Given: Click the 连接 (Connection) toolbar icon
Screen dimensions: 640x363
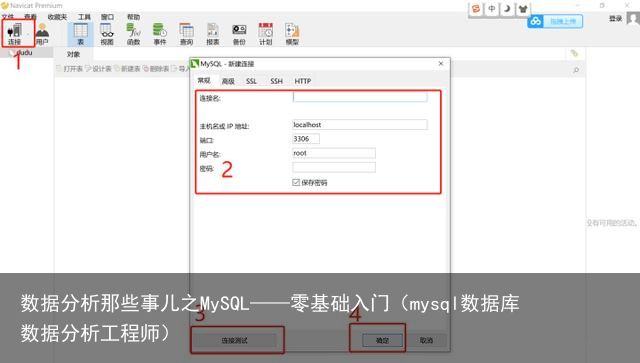Looking at the screenshot, I should (x=14, y=33).
